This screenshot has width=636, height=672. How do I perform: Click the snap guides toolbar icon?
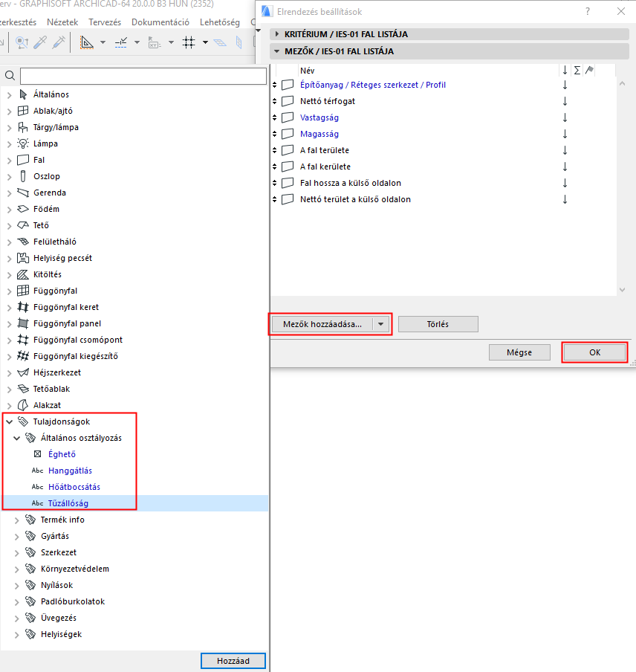pyautogui.click(x=121, y=42)
